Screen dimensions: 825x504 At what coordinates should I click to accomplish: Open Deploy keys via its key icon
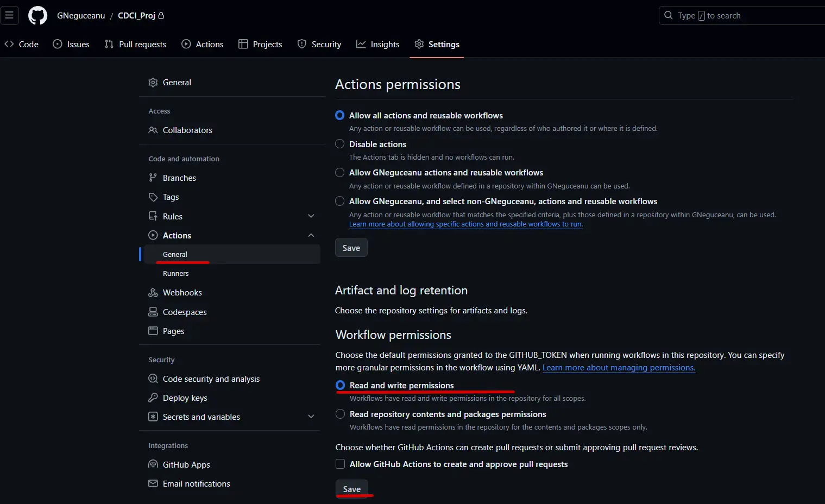[153, 398]
